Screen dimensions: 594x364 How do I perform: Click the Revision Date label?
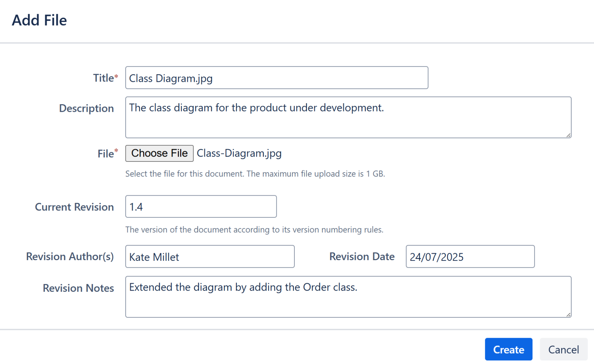click(x=362, y=256)
